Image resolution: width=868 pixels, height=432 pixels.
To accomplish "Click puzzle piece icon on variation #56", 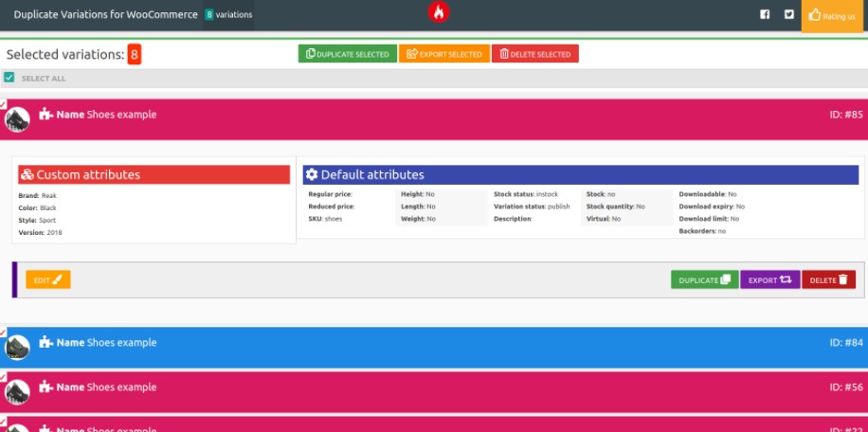I will point(46,387).
